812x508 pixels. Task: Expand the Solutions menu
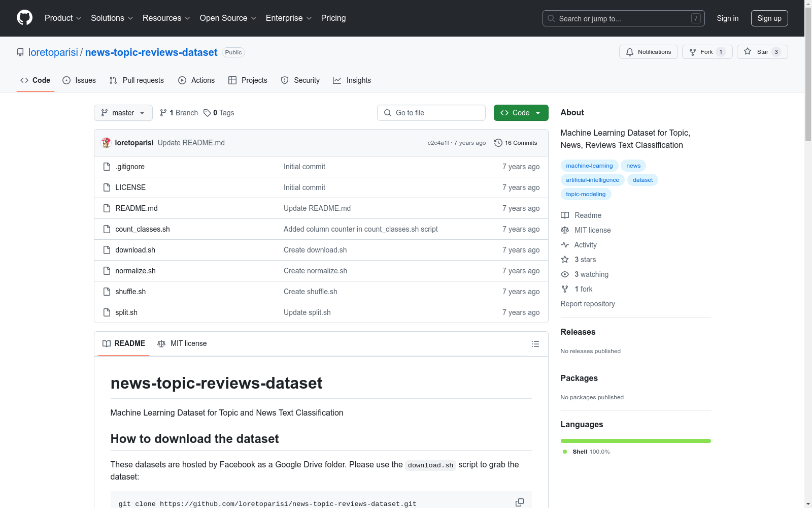(112, 18)
